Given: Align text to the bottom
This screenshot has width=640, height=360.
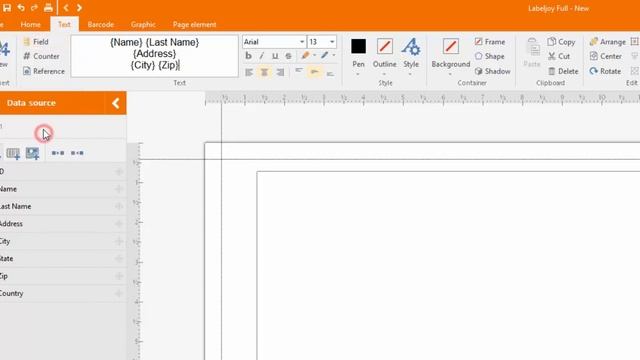Looking at the screenshot, I should [x=330, y=73].
